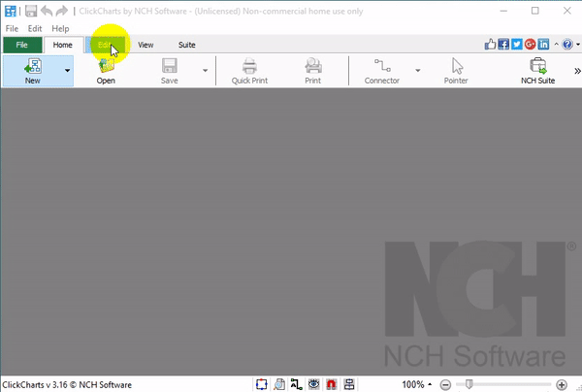Open the dropdown arrow beside Help icon
This screenshot has height=392, width=582.
coord(578,45)
